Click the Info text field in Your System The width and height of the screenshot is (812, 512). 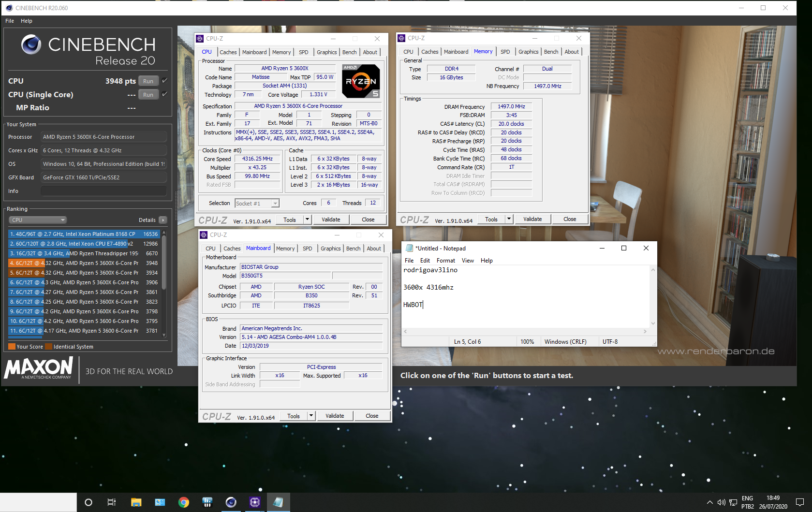103,191
